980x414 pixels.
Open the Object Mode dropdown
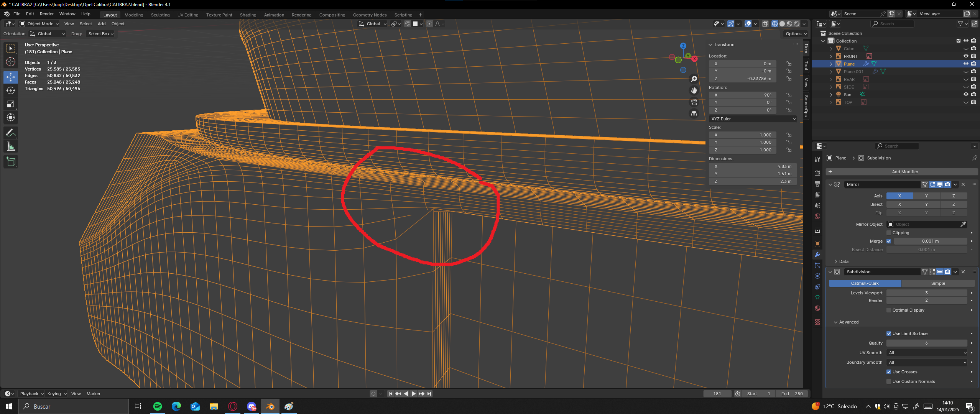pos(39,24)
